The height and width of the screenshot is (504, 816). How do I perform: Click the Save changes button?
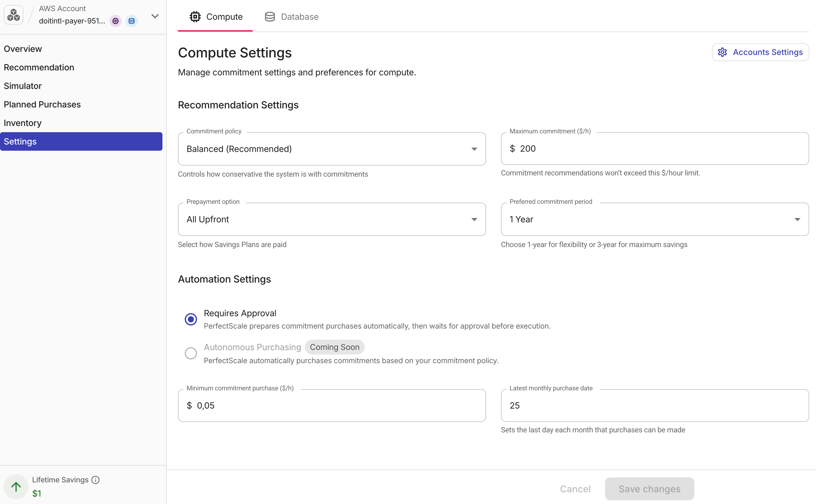[x=649, y=489]
